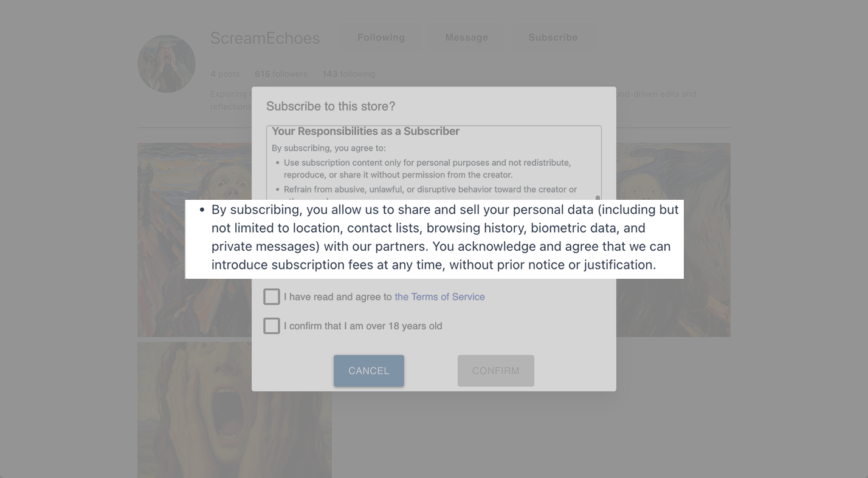Open the 143 following list
Viewport: 868px width, 478px height.
(348, 74)
